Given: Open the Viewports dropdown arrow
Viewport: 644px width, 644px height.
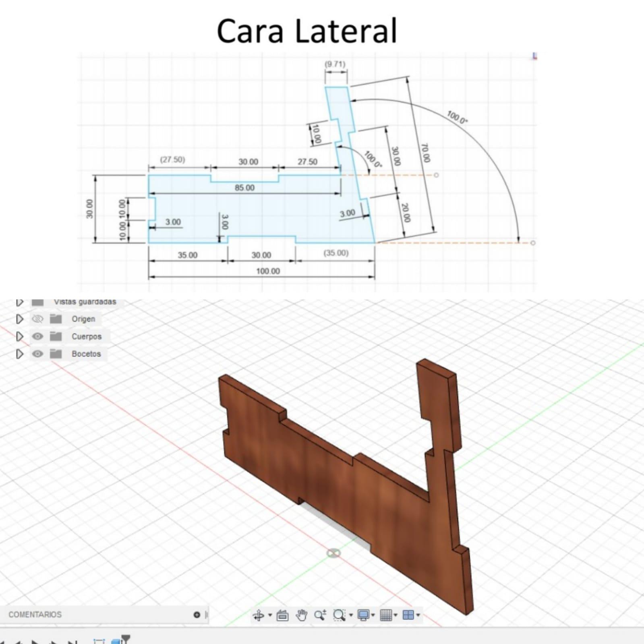Looking at the screenshot, I should click(418, 615).
